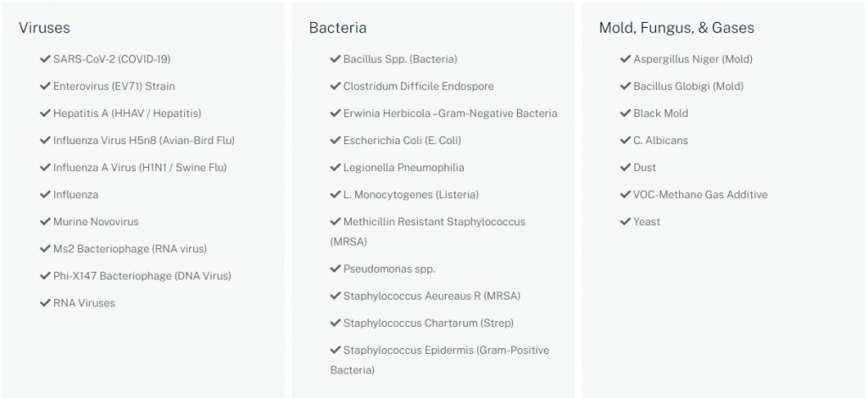Viewport: 868px width, 398px height.
Task: Select the Bacteria heading
Action: pos(337,28)
